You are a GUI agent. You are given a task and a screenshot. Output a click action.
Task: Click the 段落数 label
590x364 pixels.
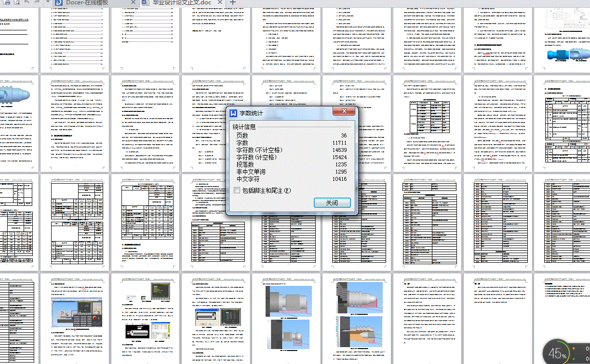[245, 164]
